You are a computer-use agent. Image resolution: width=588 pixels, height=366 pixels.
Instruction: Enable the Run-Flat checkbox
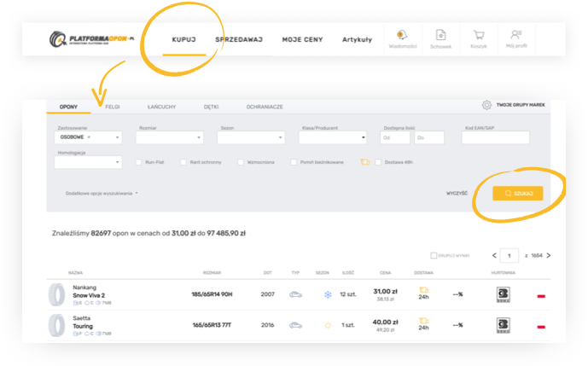pos(141,161)
